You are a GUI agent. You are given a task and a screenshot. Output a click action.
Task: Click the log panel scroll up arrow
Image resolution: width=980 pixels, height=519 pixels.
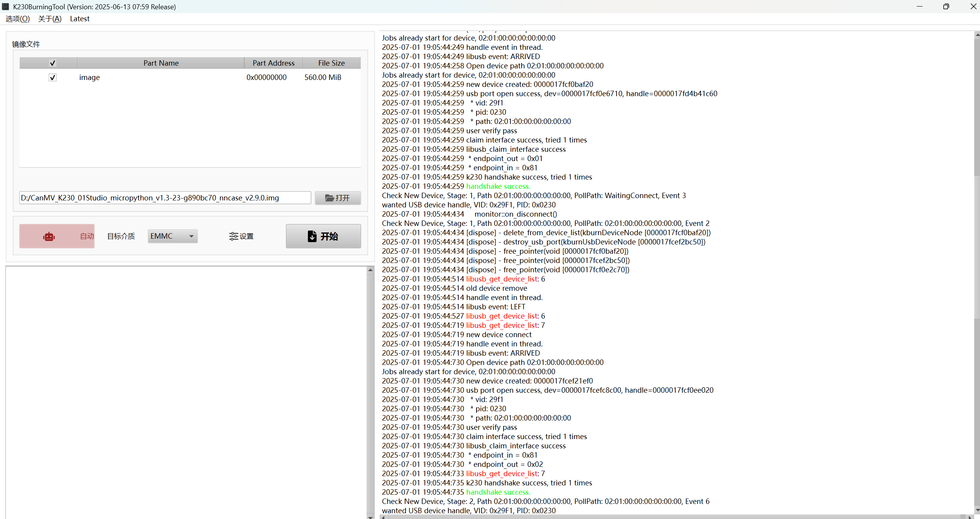click(x=977, y=35)
